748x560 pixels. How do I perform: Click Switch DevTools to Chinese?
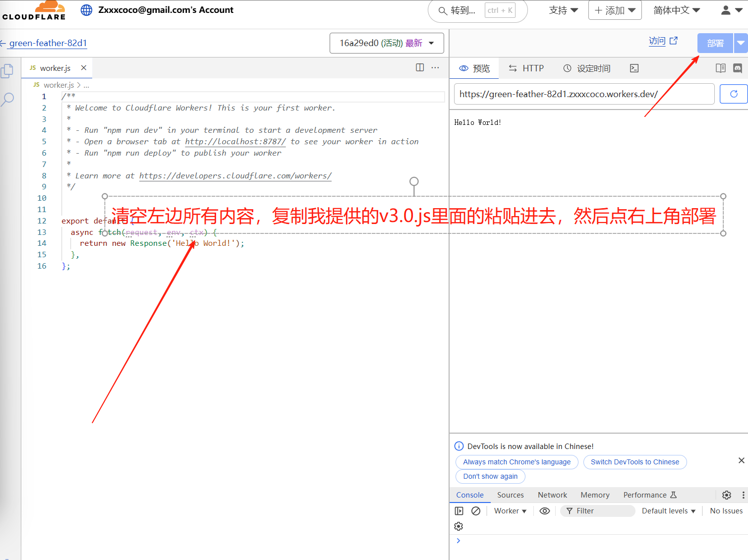635,462
